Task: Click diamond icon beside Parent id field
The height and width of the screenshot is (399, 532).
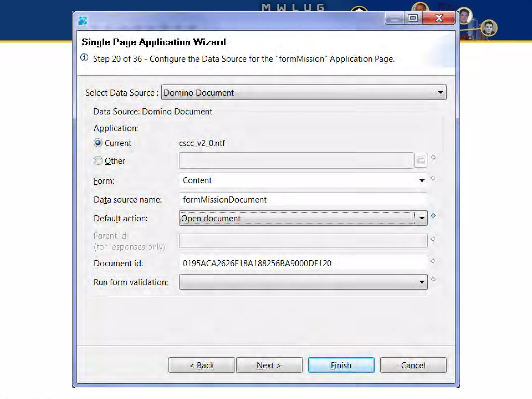Action: coord(433,239)
